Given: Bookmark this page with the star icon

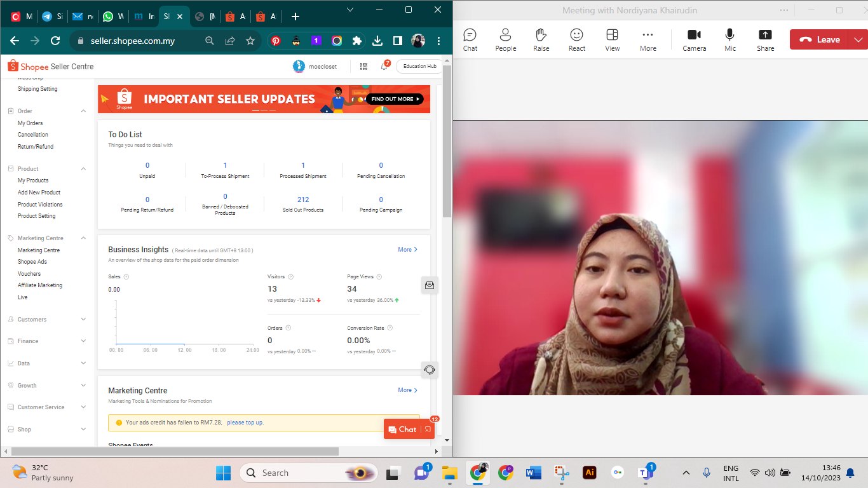Looking at the screenshot, I should [250, 41].
